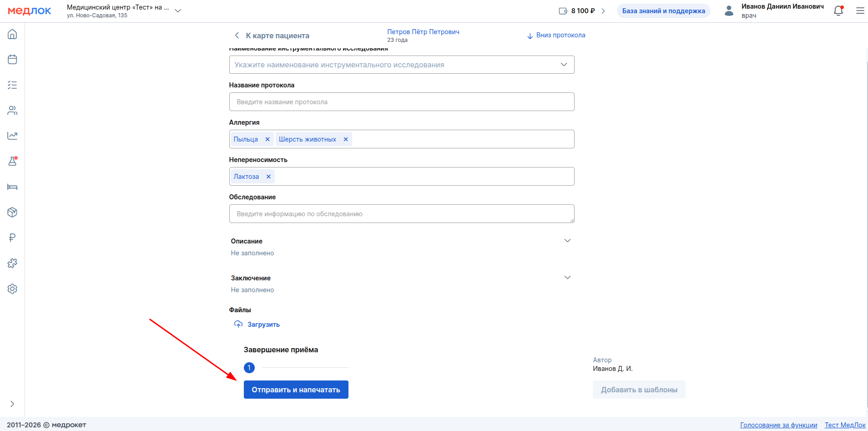The image size is (868, 431).
Task: Remove the Лактоза intolerance tag
Action: pos(268,177)
